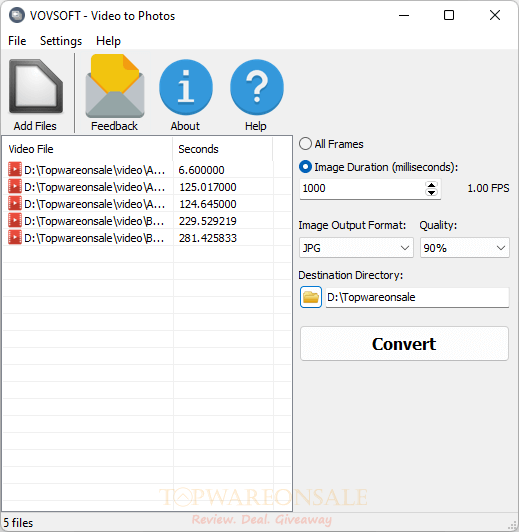519x532 pixels.
Task: Click the '5 files' status bar text
Action: click(18, 522)
